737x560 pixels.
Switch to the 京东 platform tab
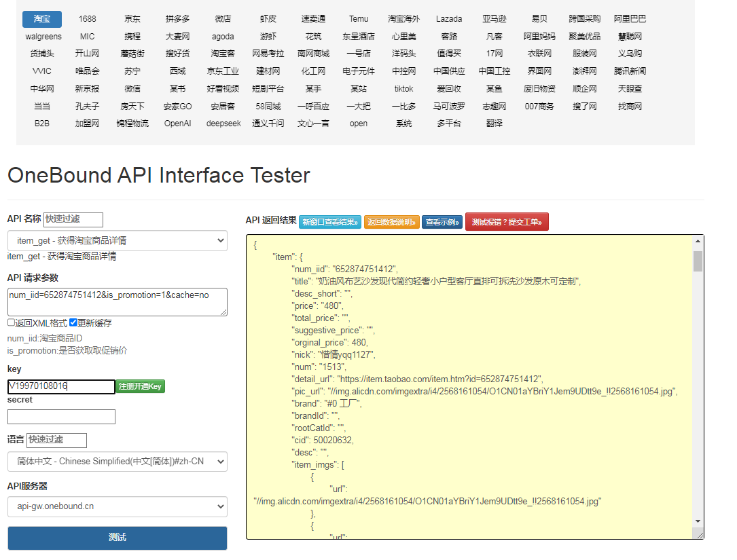(132, 19)
